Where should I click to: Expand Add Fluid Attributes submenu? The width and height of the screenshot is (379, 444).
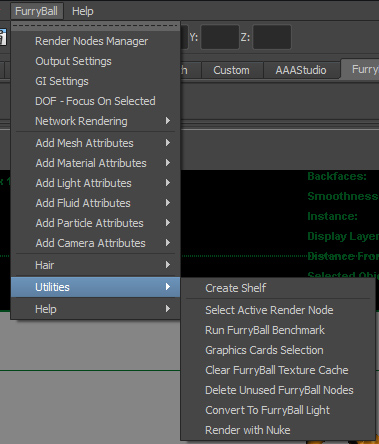click(x=96, y=203)
